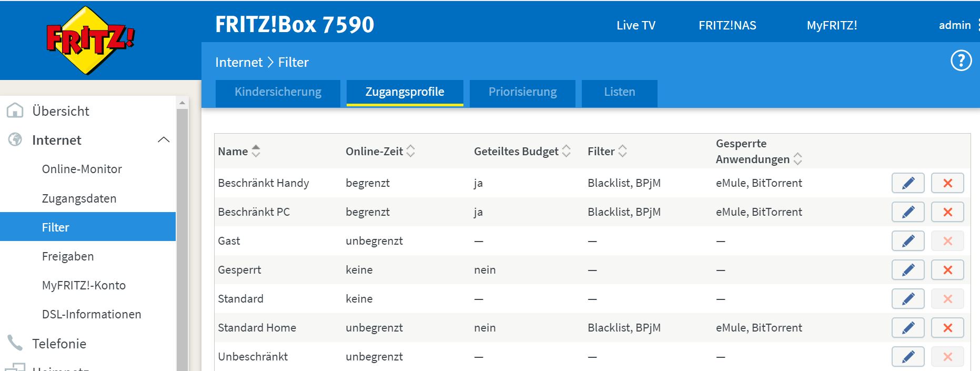Go to Zugangsdaten in the sidebar
The width and height of the screenshot is (980, 371).
pos(79,198)
